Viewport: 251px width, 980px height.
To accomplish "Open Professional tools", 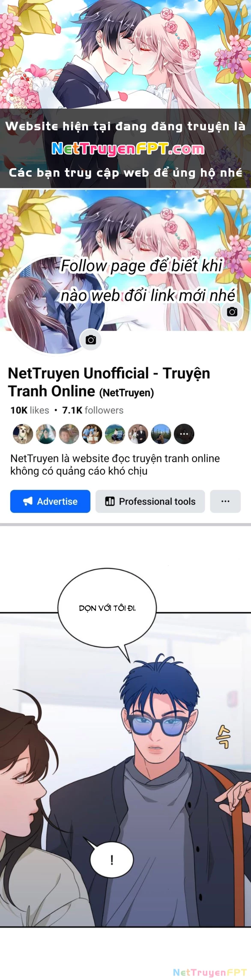I will [150, 501].
